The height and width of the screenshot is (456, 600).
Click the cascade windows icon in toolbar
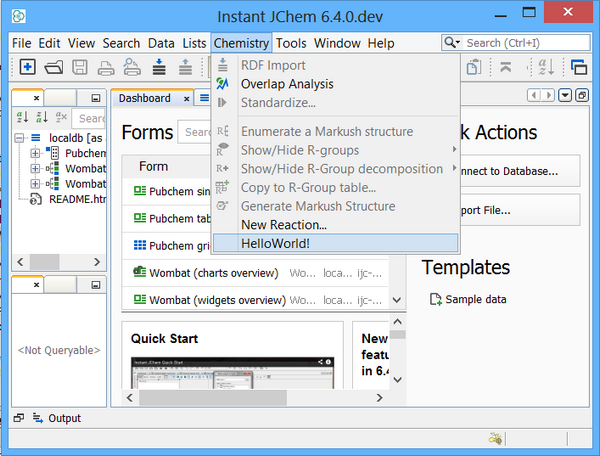point(578,67)
